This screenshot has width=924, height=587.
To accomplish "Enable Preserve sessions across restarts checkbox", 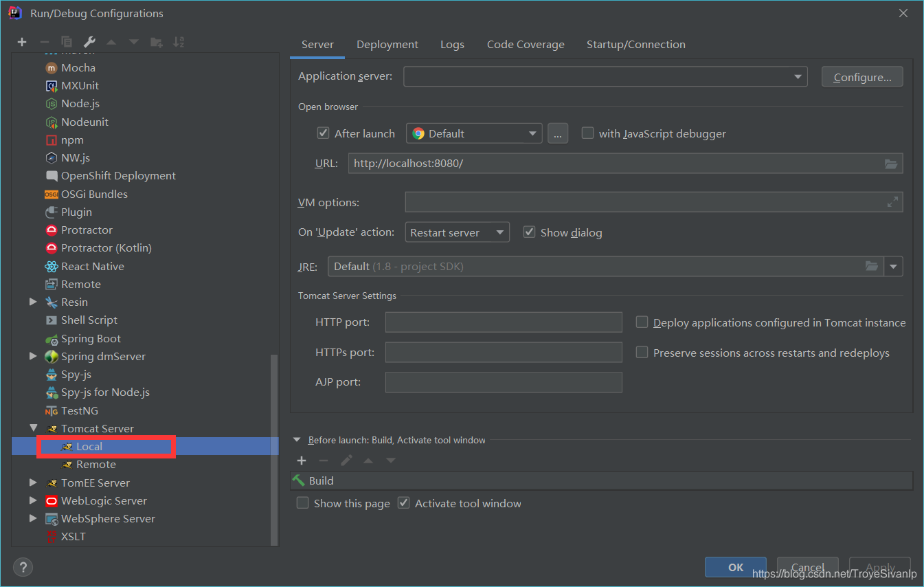I will tap(642, 353).
